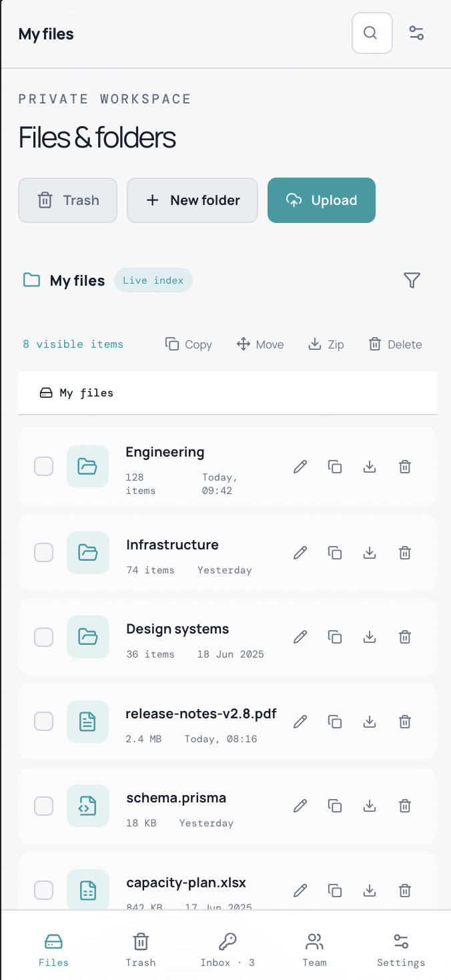451x980 pixels.
Task: Download schema.prisma file
Action: pyautogui.click(x=370, y=806)
